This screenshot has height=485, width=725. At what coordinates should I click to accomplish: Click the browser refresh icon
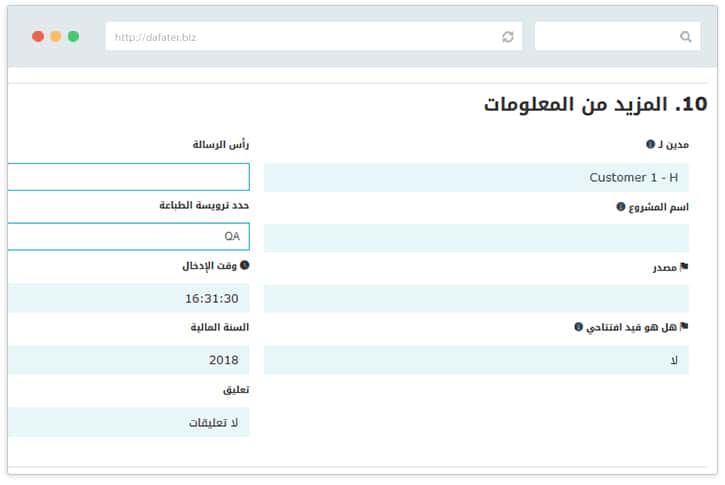pyautogui.click(x=508, y=37)
